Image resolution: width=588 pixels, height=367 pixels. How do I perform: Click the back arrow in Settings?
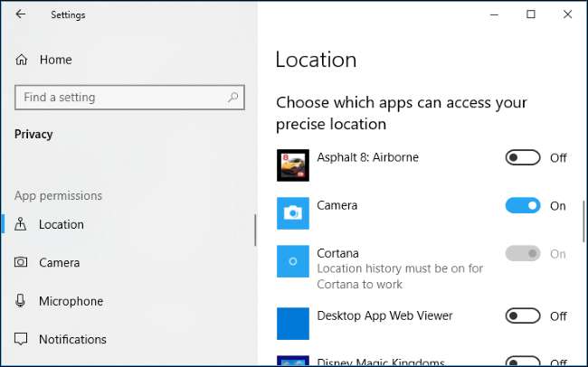[x=21, y=14]
